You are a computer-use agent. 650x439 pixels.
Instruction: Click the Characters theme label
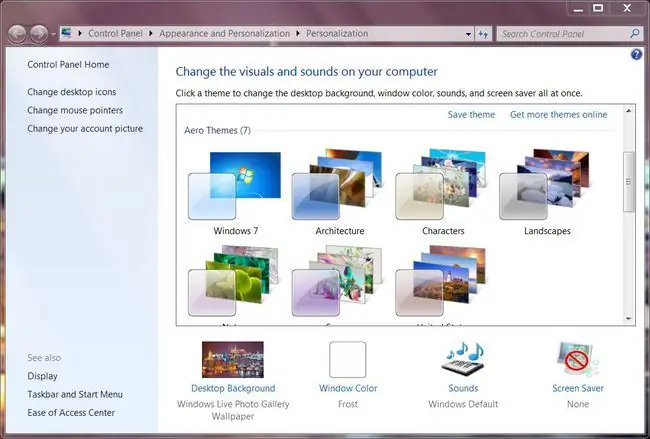click(x=443, y=231)
